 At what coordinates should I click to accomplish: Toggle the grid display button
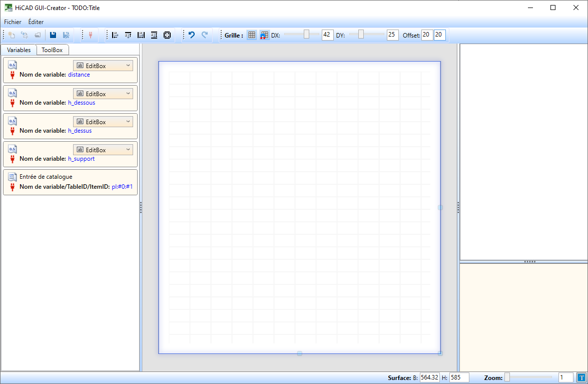point(252,35)
